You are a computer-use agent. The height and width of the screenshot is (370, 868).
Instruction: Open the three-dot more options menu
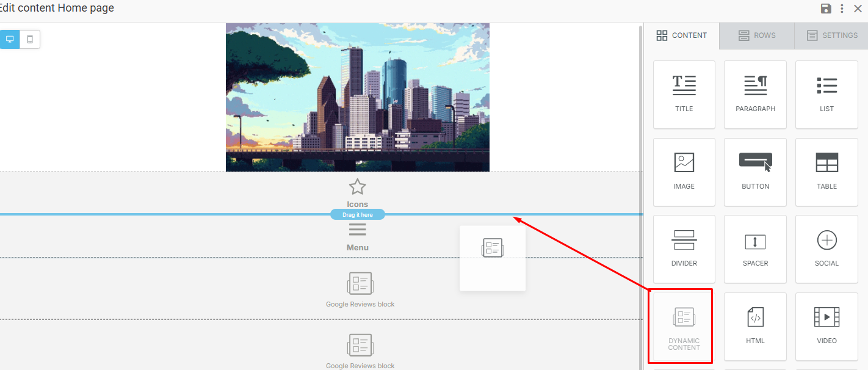point(842,9)
